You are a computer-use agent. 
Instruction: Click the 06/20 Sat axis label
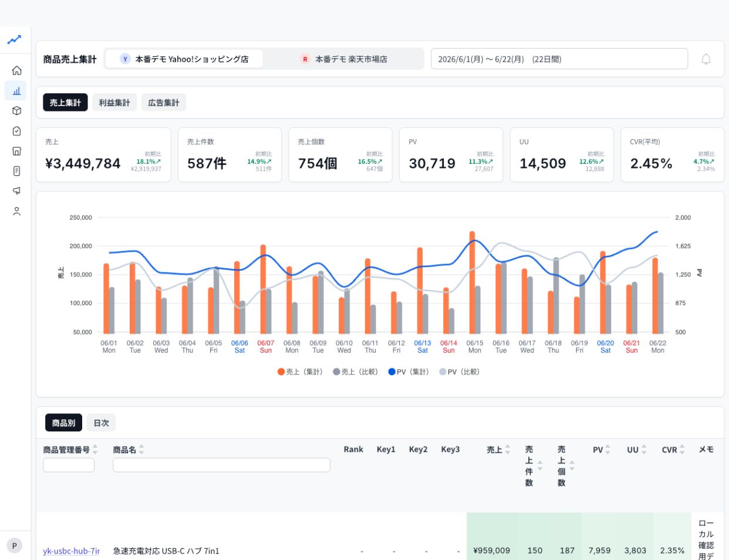point(605,346)
